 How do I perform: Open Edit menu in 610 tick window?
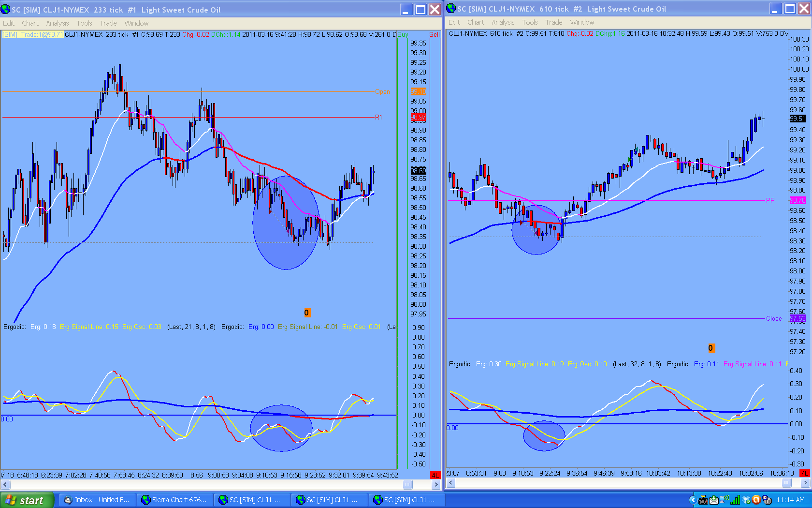coord(454,22)
